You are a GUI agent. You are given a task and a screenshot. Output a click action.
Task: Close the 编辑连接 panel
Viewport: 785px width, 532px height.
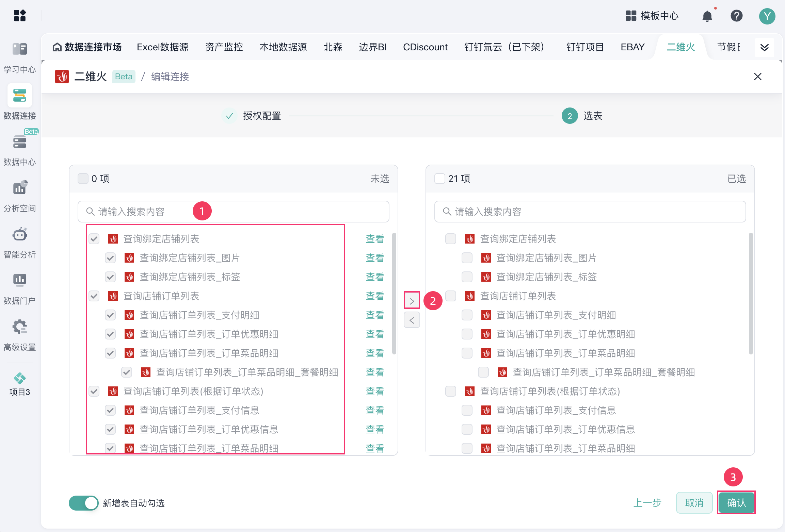[x=758, y=77]
